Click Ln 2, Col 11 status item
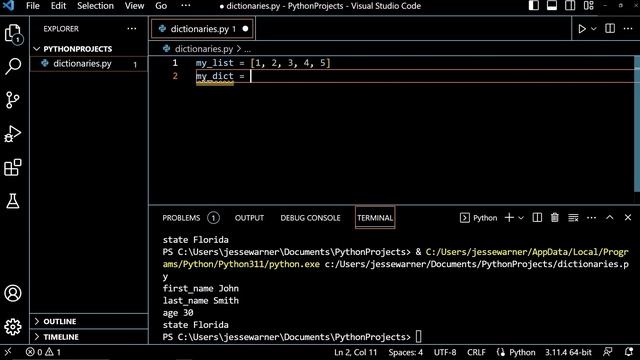Viewport: 640px width, 360px height. (x=356, y=352)
